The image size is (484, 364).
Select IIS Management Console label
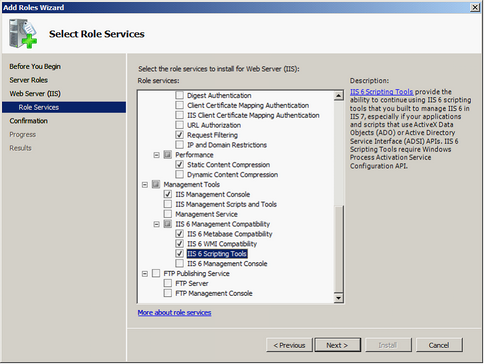(x=213, y=194)
